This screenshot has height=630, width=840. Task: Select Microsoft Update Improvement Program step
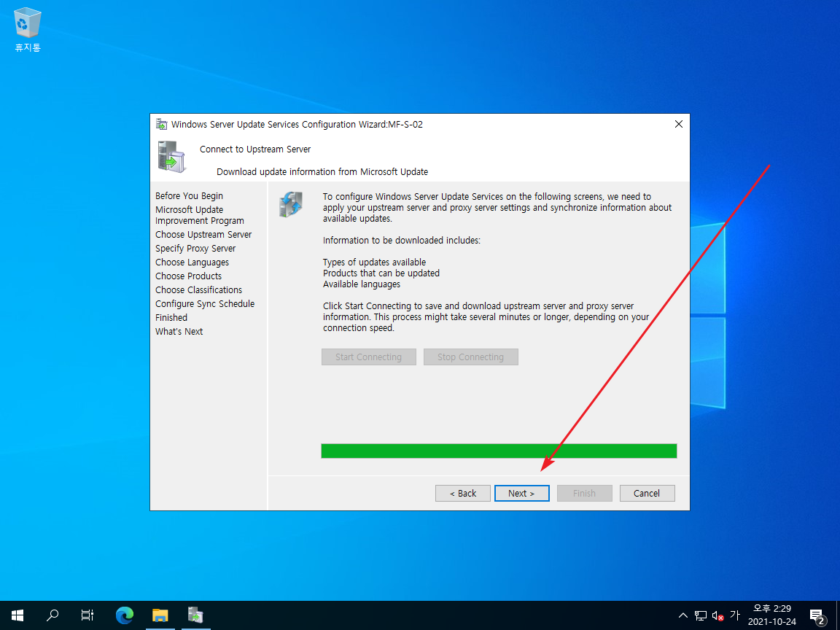(x=200, y=215)
